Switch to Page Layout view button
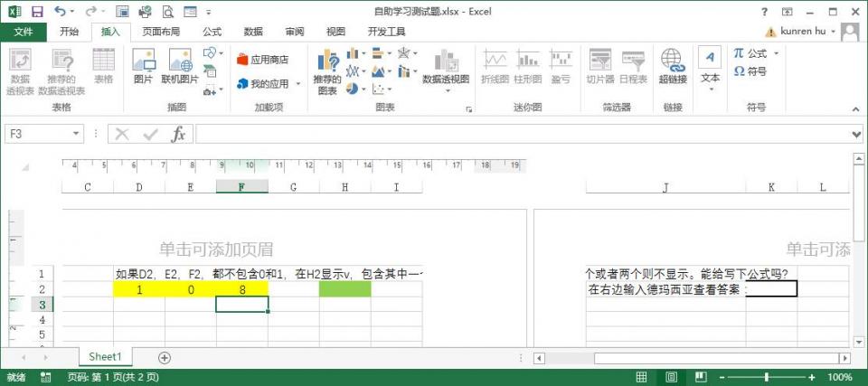This screenshot has height=386, width=868. point(668,377)
